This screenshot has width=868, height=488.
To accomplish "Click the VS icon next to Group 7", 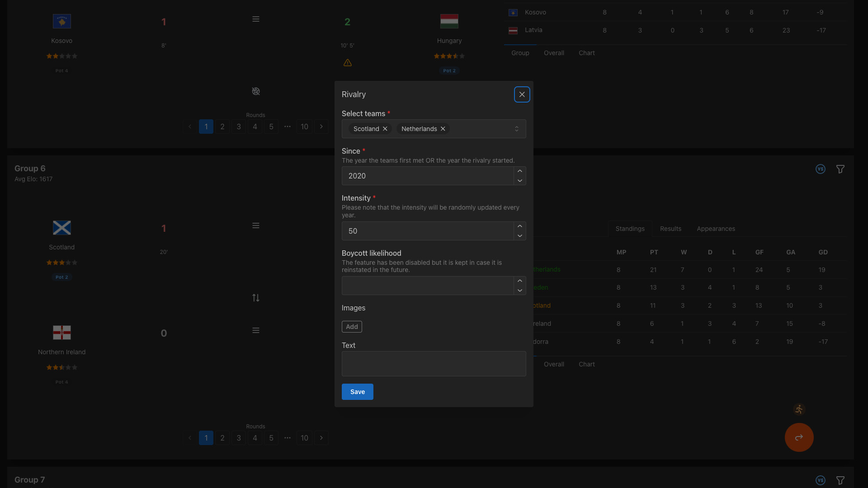I will [821, 480].
